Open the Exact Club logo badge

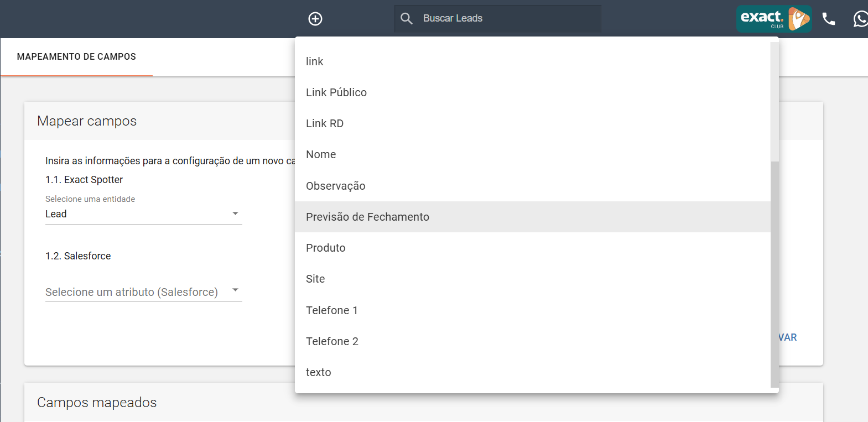(774, 19)
